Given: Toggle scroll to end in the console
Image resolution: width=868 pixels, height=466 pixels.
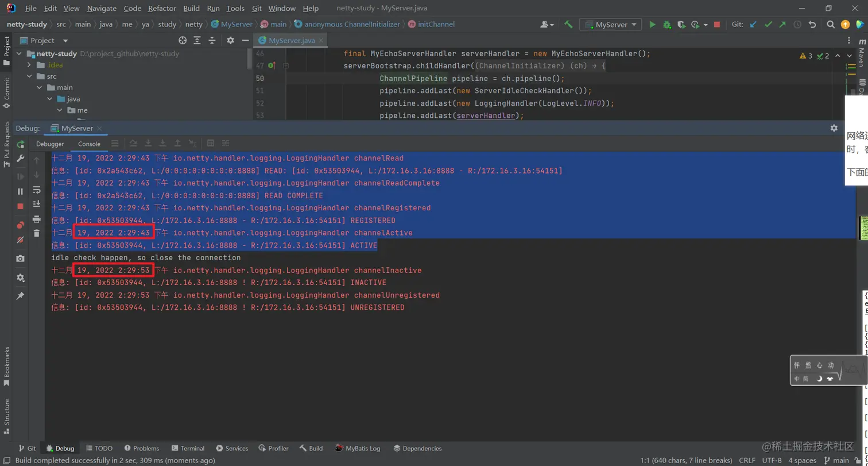Looking at the screenshot, I should click(x=37, y=204).
